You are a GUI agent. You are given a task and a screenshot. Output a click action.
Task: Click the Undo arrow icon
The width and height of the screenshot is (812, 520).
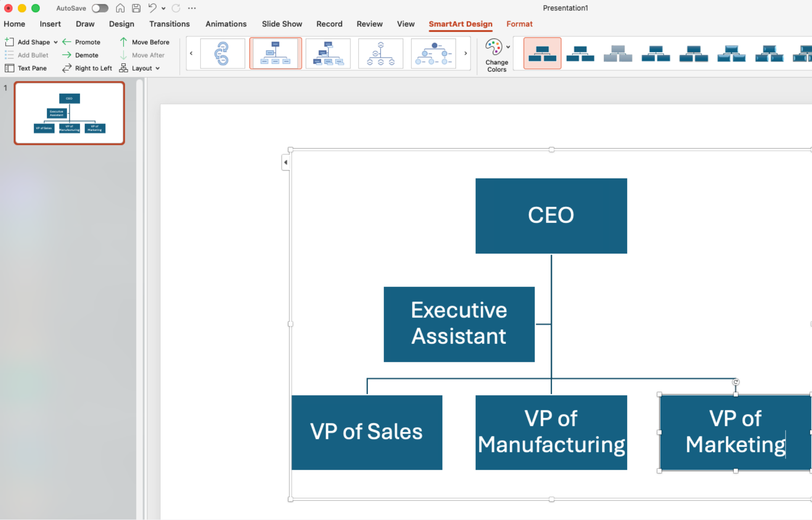coord(152,8)
